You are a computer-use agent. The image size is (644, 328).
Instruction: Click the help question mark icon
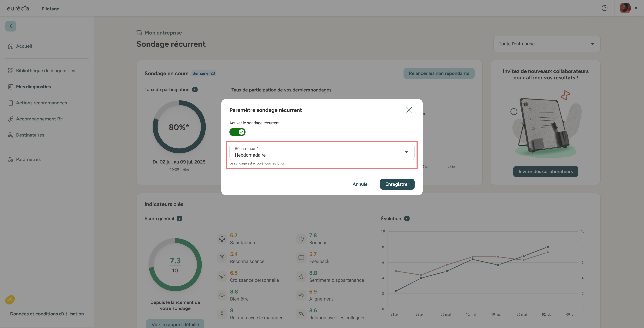click(604, 8)
